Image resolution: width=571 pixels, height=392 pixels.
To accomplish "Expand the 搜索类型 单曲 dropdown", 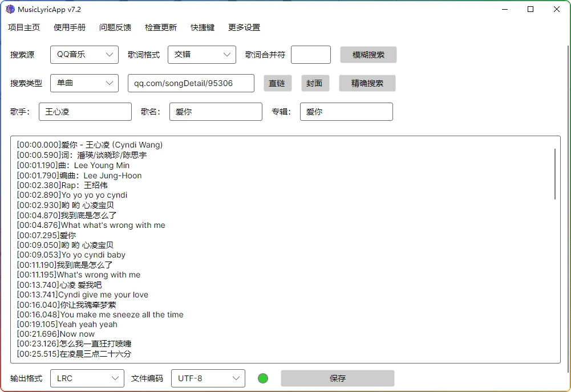I will click(x=84, y=83).
